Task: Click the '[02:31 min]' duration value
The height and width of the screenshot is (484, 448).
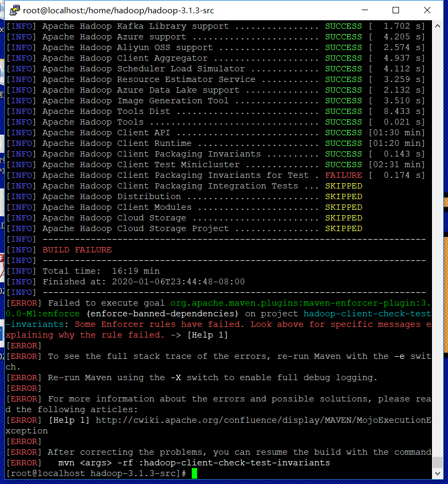Action: click(397, 165)
